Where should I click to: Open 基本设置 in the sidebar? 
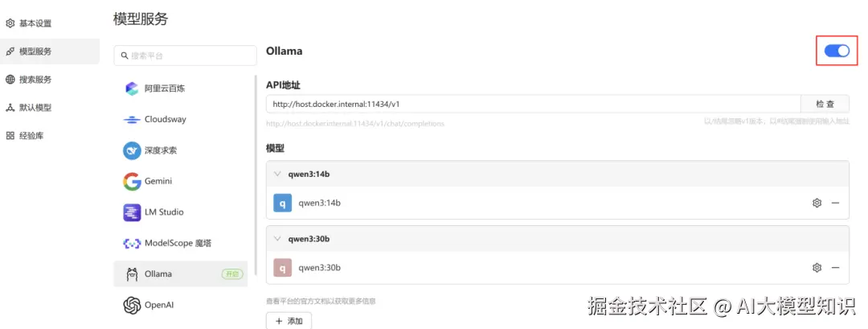pos(49,23)
